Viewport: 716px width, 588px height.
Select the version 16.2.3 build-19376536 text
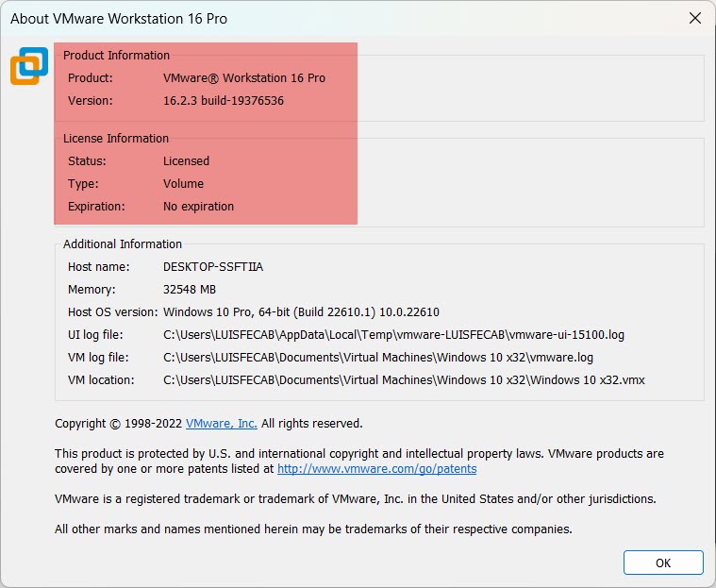224,100
